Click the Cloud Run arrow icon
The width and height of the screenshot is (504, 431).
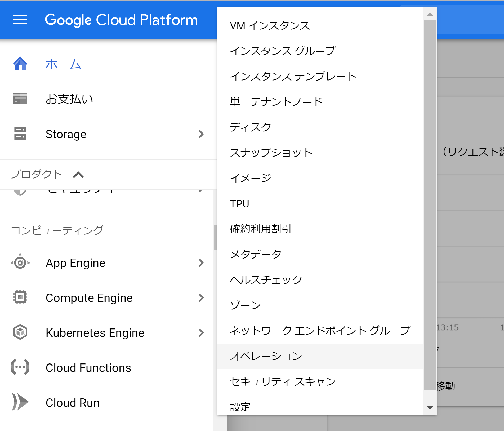coord(20,402)
